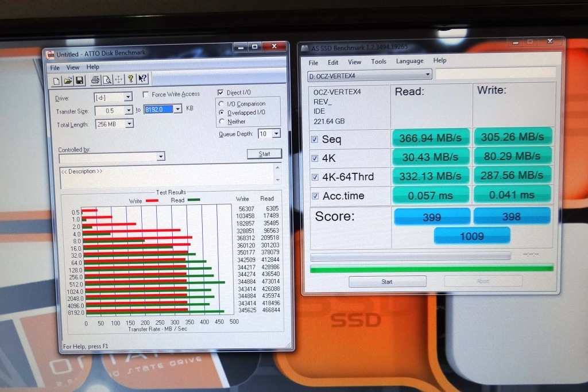The height and width of the screenshot is (392, 588).
Task: Expand the Queue Depth dropdown
Action: (x=276, y=134)
